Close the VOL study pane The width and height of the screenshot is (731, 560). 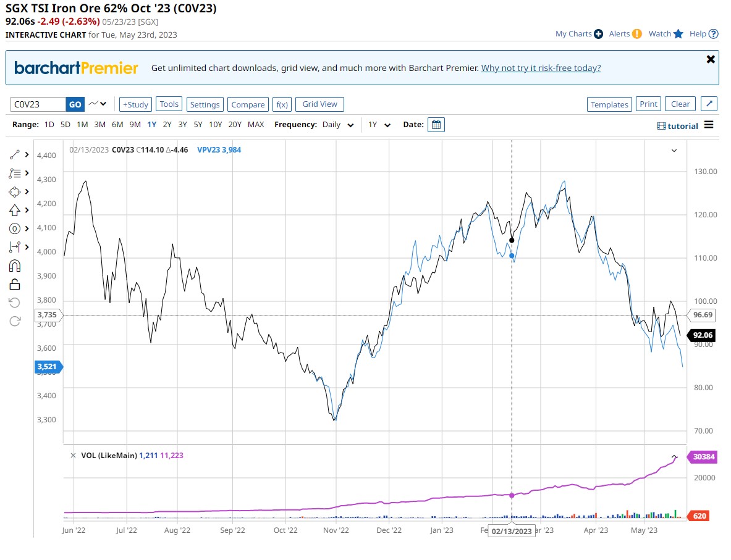pos(73,456)
